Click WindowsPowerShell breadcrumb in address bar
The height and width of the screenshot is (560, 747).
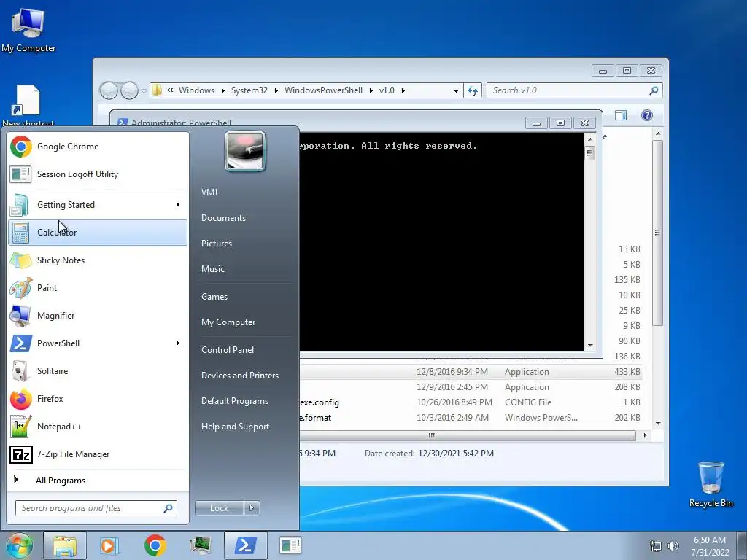coord(323,90)
